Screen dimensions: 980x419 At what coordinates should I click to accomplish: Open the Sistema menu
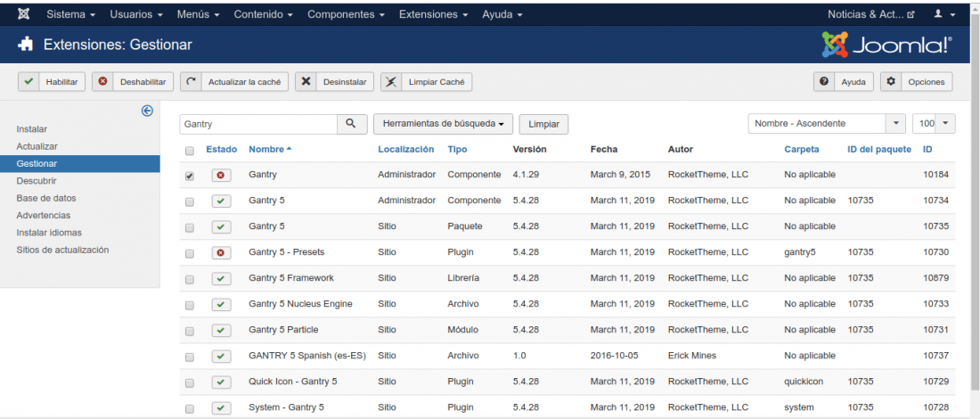pos(71,13)
